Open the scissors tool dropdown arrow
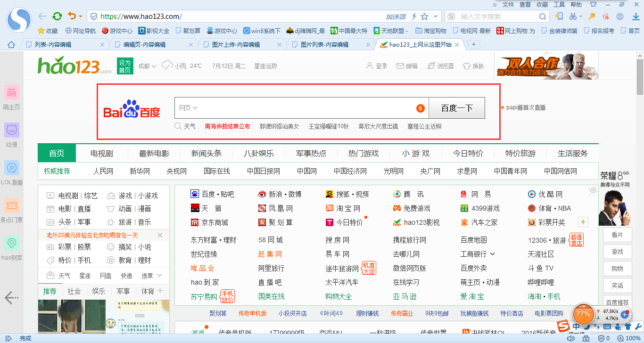Image resolution: width=644 pixels, height=343 pixels. [x=581, y=16]
